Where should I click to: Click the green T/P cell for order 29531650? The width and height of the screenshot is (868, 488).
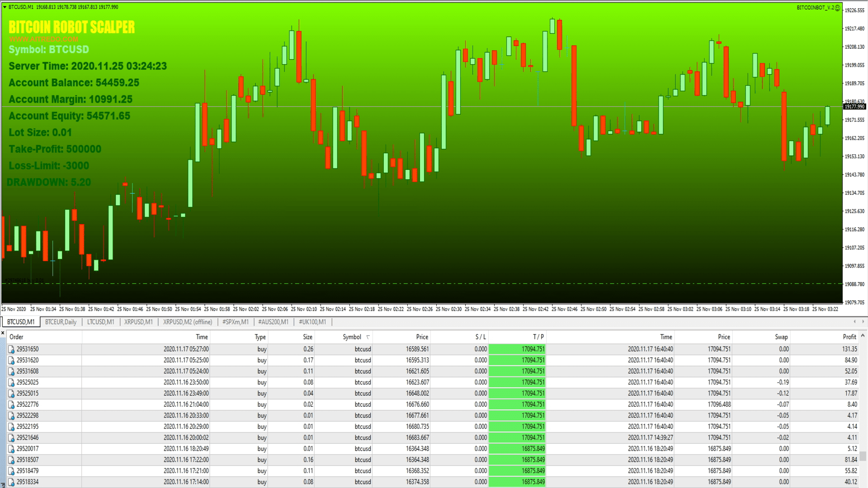(517, 349)
